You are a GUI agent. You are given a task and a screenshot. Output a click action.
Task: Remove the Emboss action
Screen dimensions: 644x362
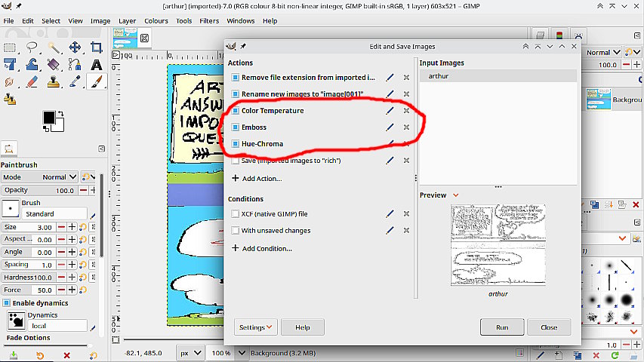click(406, 127)
